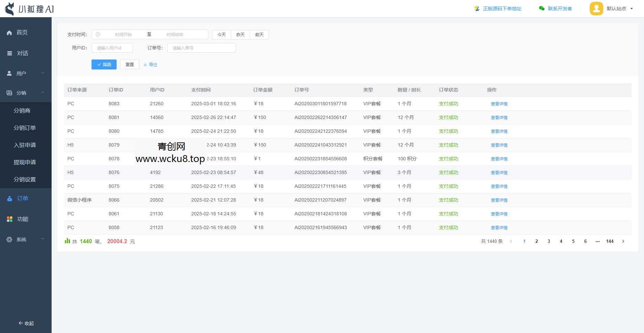Click the user avatar icon top right
The width and height of the screenshot is (644, 333).
(597, 9)
